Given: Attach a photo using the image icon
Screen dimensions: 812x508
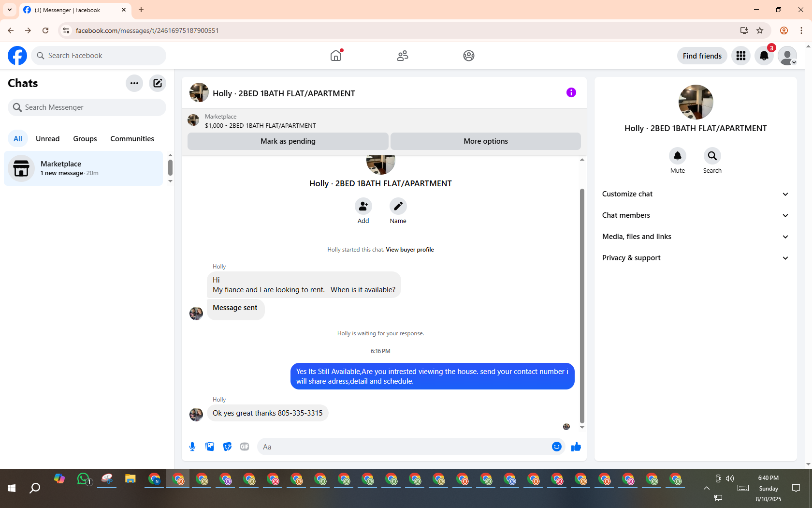Looking at the screenshot, I should coord(210,447).
